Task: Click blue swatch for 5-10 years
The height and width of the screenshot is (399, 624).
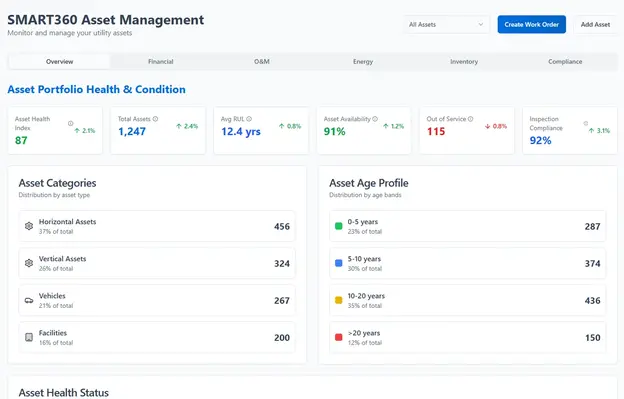Action: pyautogui.click(x=339, y=263)
